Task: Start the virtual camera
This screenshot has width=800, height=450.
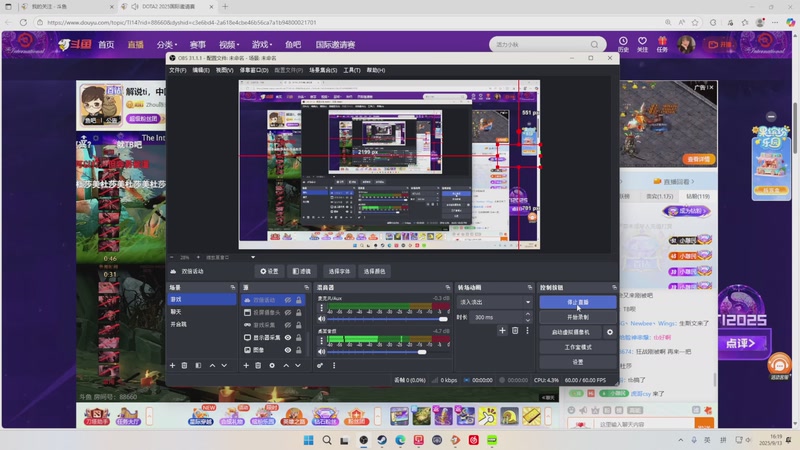Action: 570,332
